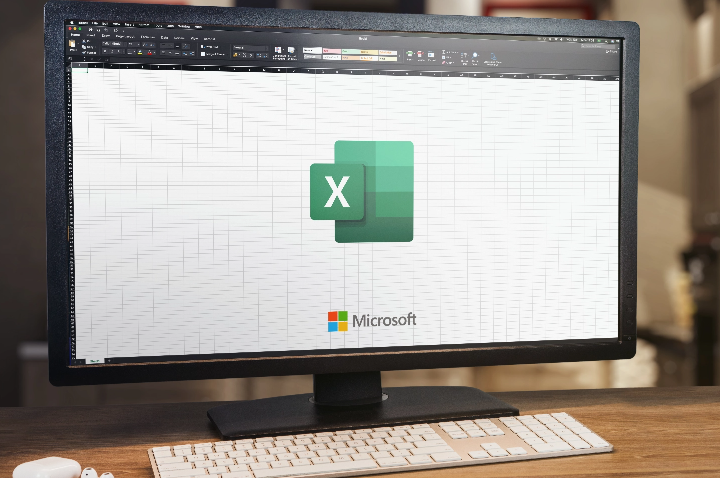Click the Delete cells icon
This screenshot has height=478, width=720.
[x=420, y=54]
